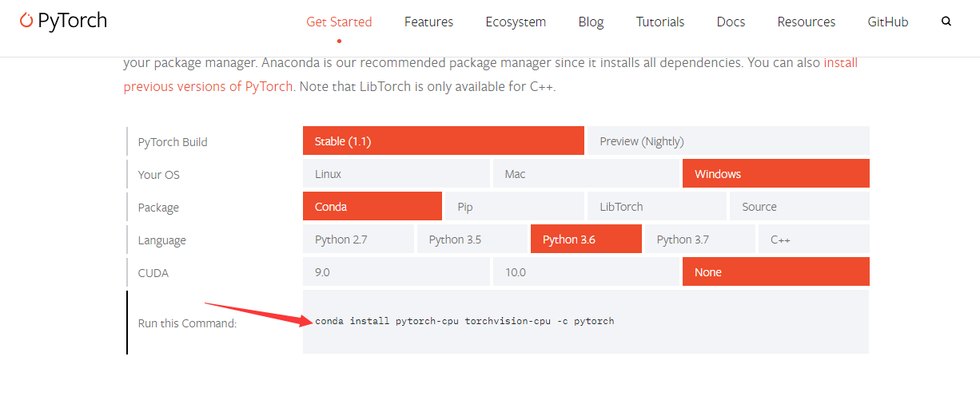Select CUDA 9.0 option

396,272
